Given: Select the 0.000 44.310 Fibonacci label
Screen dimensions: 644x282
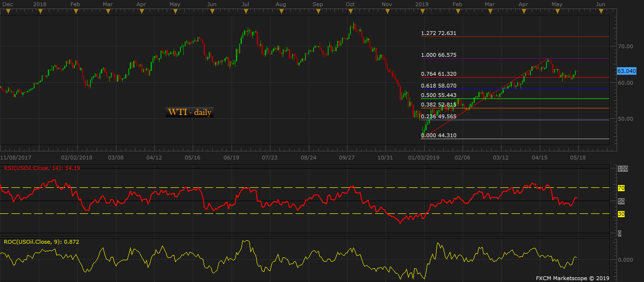Looking at the screenshot, I should [438, 135].
